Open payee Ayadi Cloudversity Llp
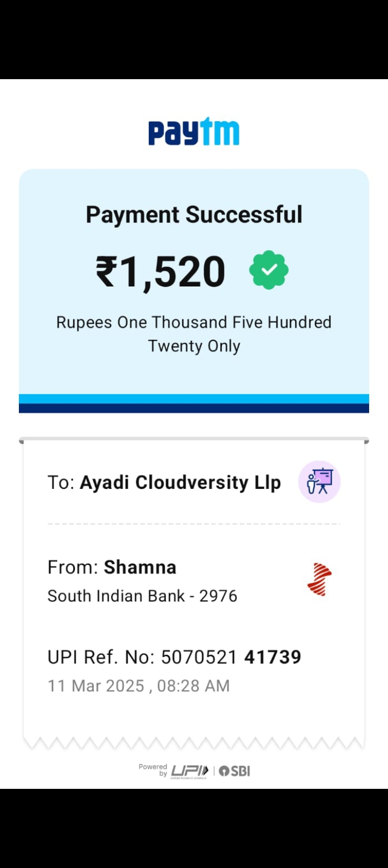The height and width of the screenshot is (868, 388). [x=180, y=482]
